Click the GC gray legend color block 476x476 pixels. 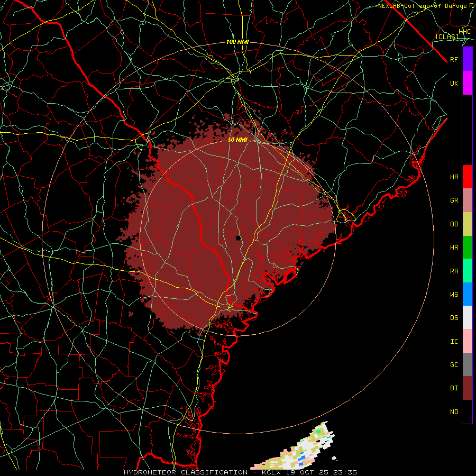click(467, 364)
